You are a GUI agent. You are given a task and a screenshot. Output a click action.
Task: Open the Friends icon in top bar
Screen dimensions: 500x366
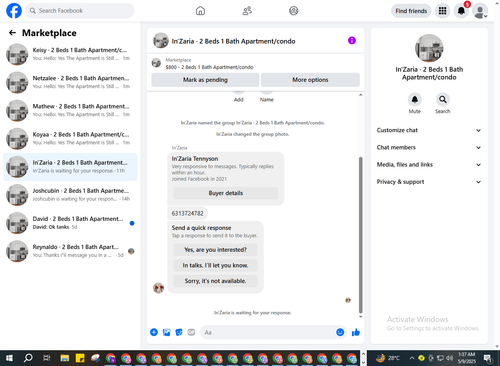[x=247, y=11]
